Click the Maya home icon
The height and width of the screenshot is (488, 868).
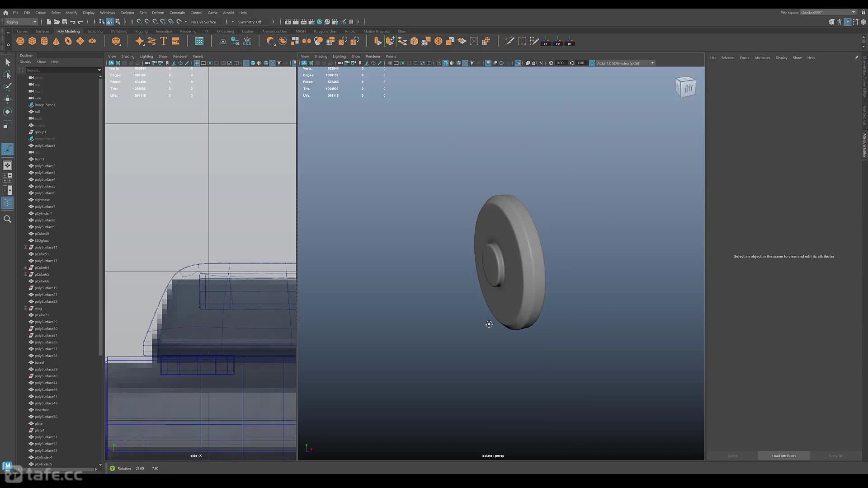pyautogui.click(x=5, y=13)
